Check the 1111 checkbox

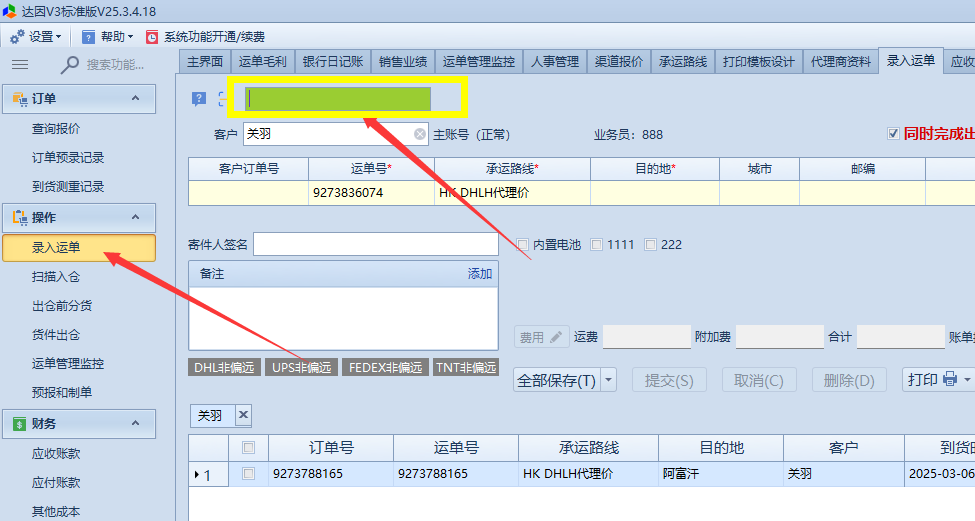coord(597,244)
